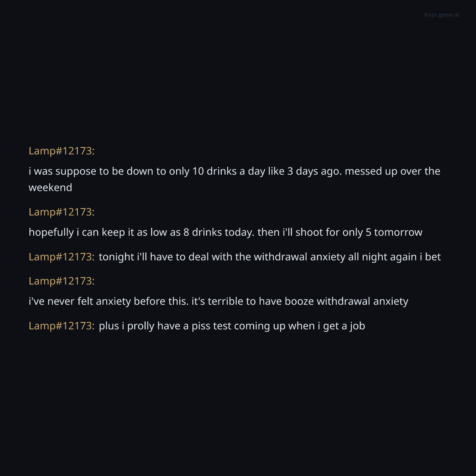Select the Lamp#12173 name beside 'plus i prolly'
The width and height of the screenshot is (476, 476).
click(61, 326)
